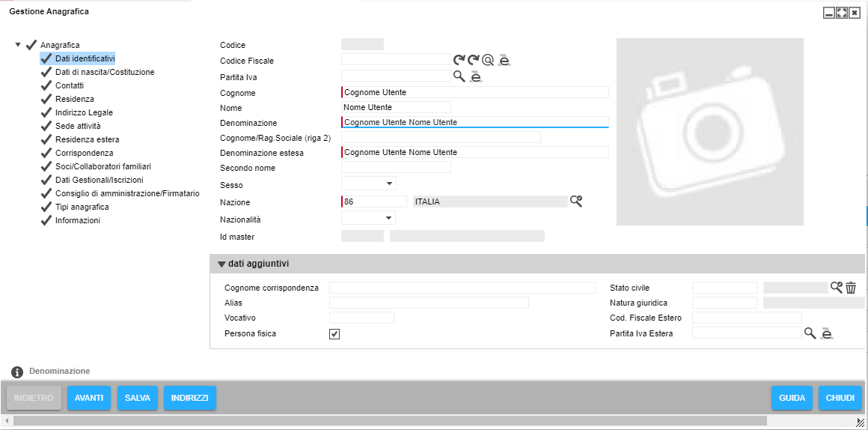Select Residenza in the left tree

pos(74,99)
